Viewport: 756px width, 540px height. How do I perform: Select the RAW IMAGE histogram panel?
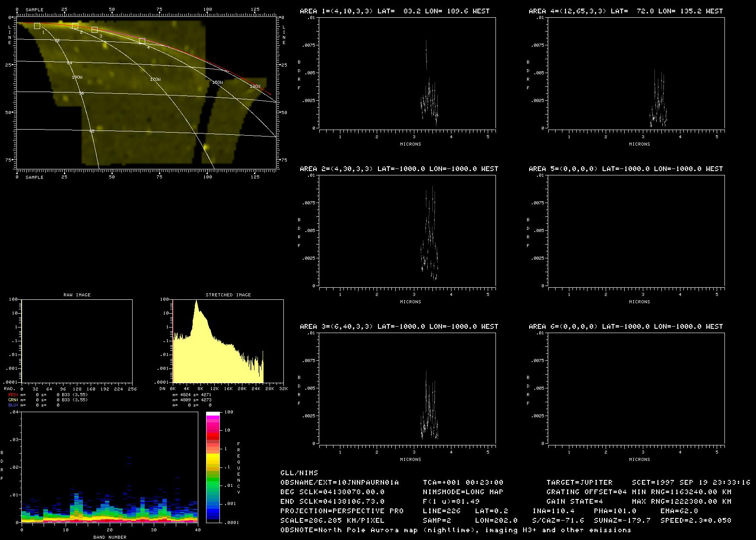[77, 341]
